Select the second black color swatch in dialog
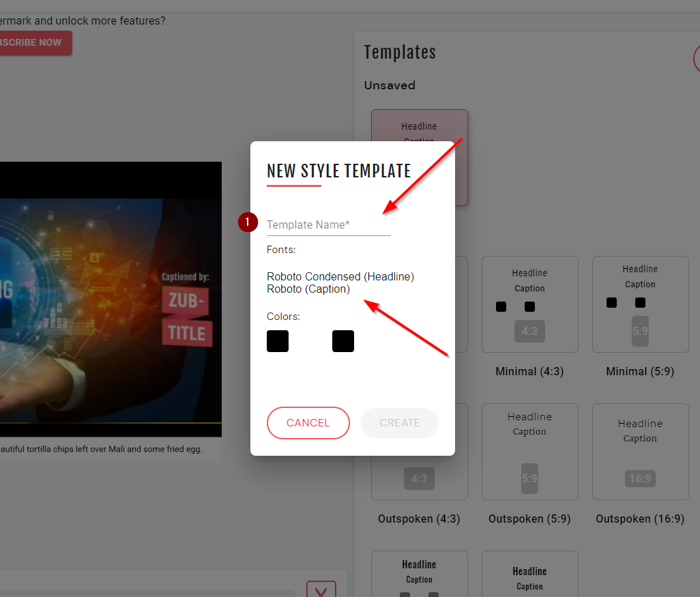Image resolution: width=700 pixels, height=597 pixels. pyautogui.click(x=343, y=341)
